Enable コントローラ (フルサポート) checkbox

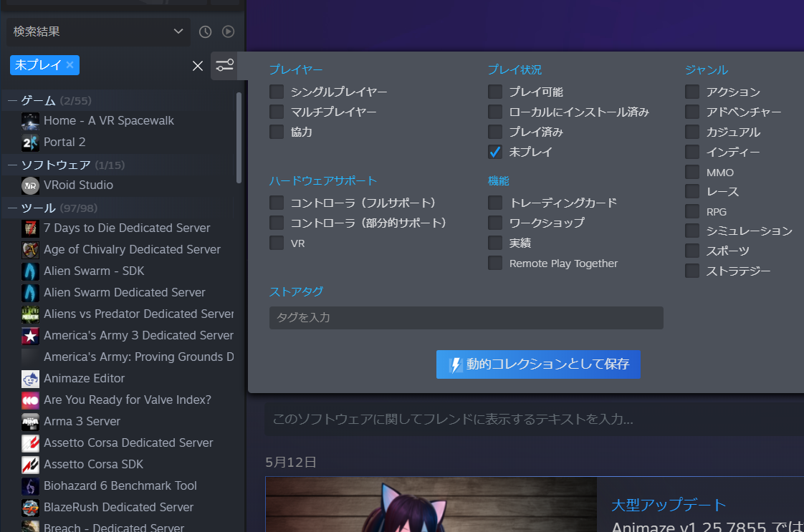pyautogui.click(x=277, y=203)
